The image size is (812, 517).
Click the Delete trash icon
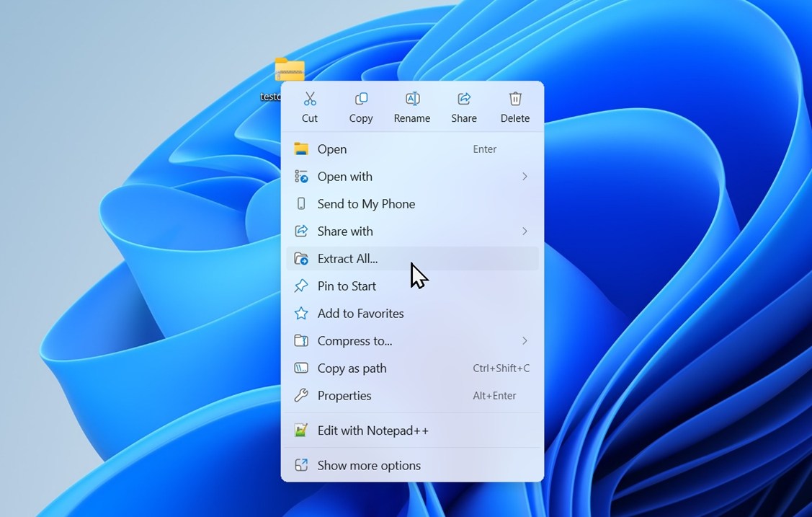[x=514, y=99]
